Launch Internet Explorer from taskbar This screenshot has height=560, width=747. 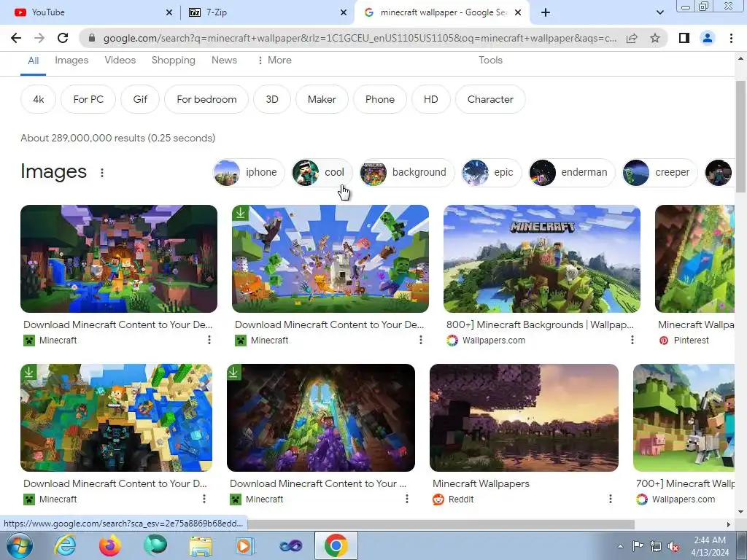[x=65, y=545]
